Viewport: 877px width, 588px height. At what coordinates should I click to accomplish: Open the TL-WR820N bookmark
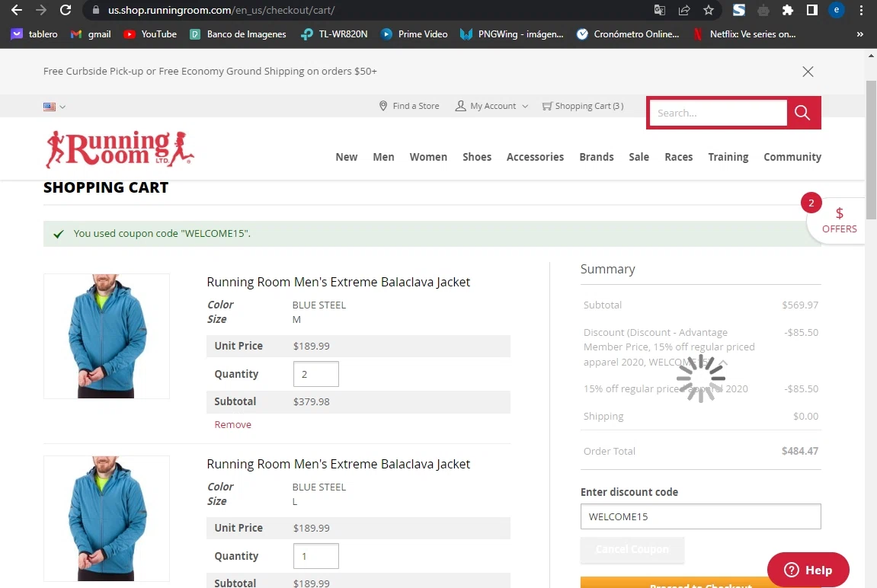334,34
